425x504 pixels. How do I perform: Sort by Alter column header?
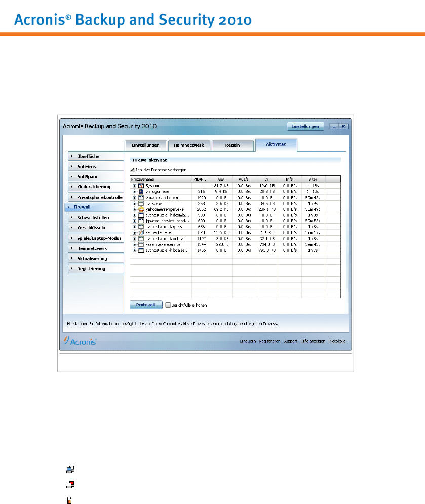click(313, 179)
